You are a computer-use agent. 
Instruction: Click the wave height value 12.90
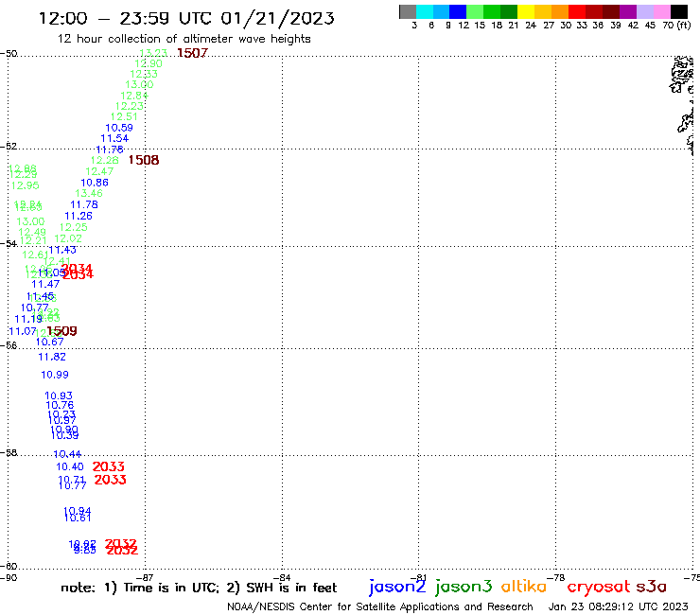[x=149, y=64]
